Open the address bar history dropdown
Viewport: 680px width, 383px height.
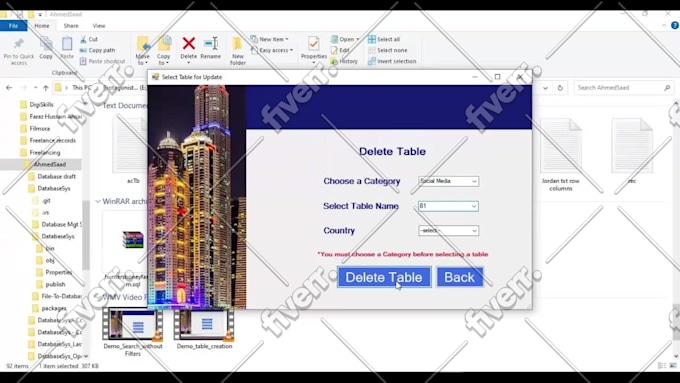tap(546, 88)
